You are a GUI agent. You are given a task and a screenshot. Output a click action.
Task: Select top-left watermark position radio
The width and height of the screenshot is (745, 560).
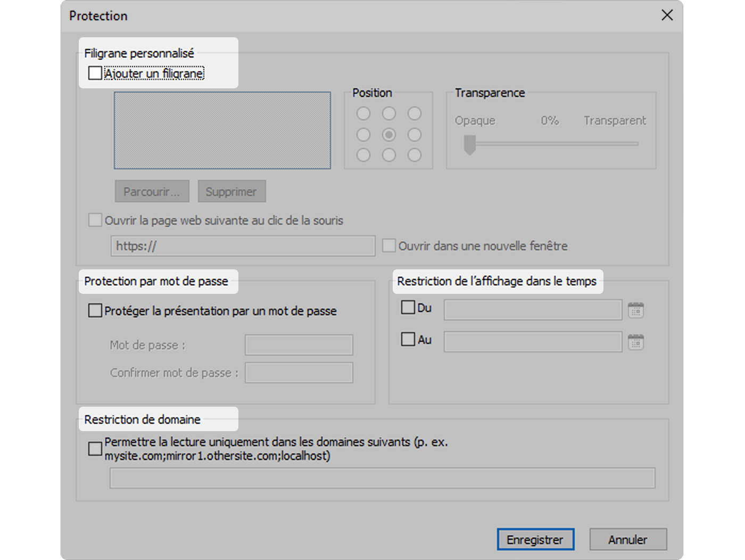(x=363, y=114)
